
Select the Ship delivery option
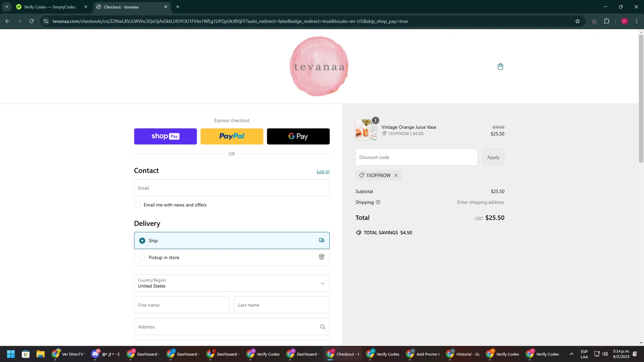pyautogui.click(x=232, y=241)
